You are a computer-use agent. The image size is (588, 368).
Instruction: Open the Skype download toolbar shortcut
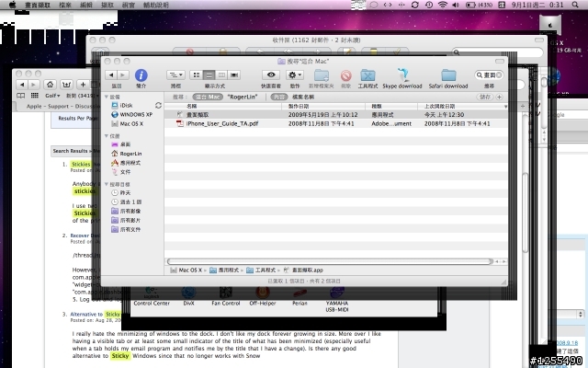[402, 75]
